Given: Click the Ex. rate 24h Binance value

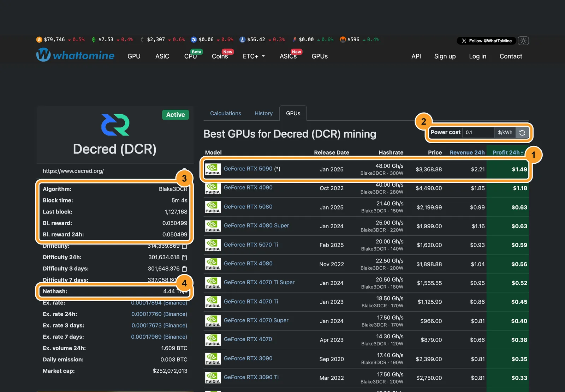Looking at the screenshot, I should [x=159, y=314].
